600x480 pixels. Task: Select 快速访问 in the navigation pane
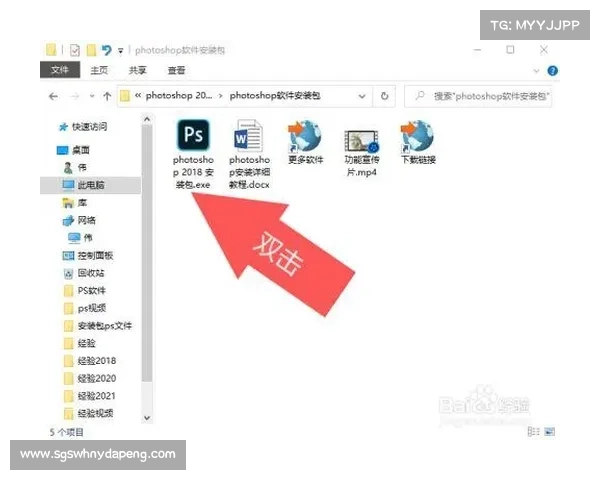click(83, 126)
